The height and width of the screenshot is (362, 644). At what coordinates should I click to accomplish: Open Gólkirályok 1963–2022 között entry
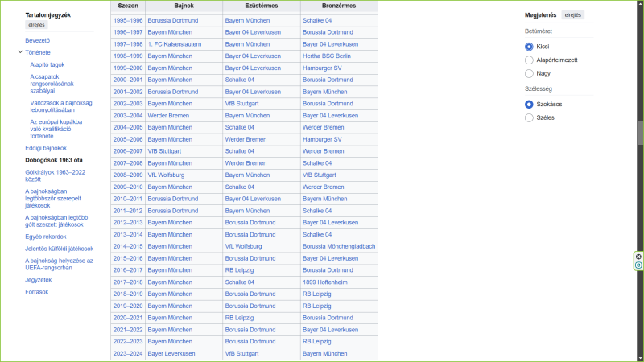coord(56,175)
